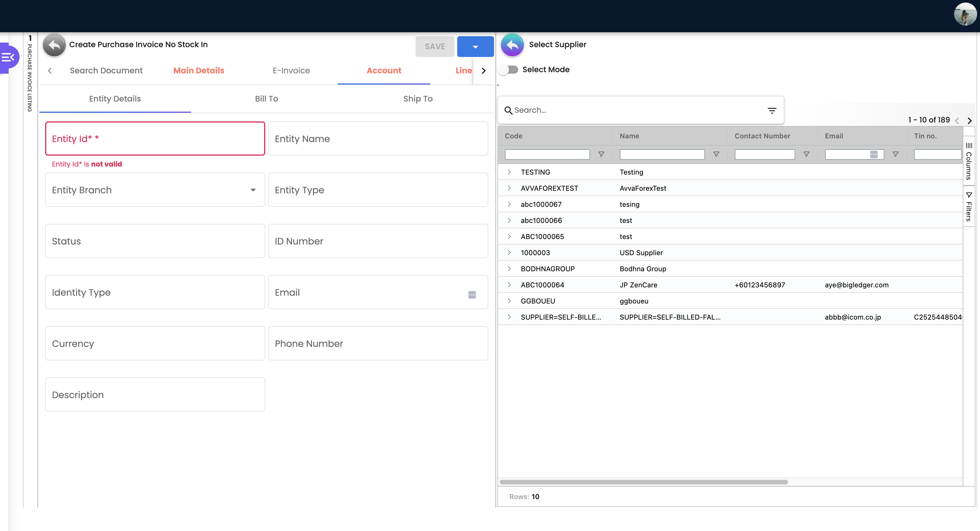Sort by the Code column header
The image size is (980, 531).
point(513,136)
